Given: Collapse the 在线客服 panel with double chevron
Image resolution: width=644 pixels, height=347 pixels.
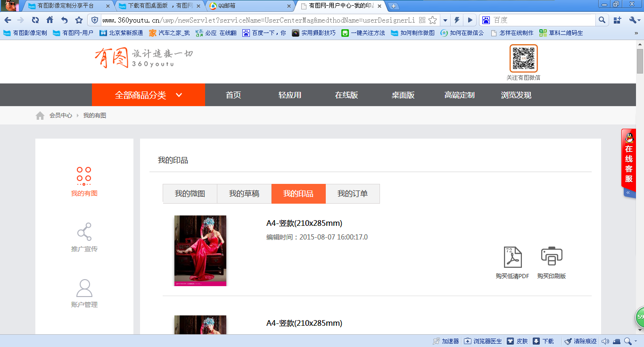Looking at the screenshot, I should [x=628, y=193].
